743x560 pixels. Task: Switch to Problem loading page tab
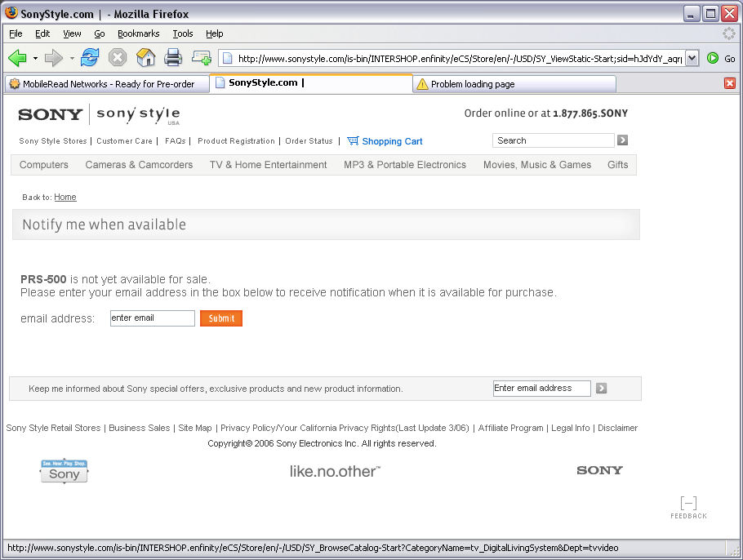click(x=514, y=84)
